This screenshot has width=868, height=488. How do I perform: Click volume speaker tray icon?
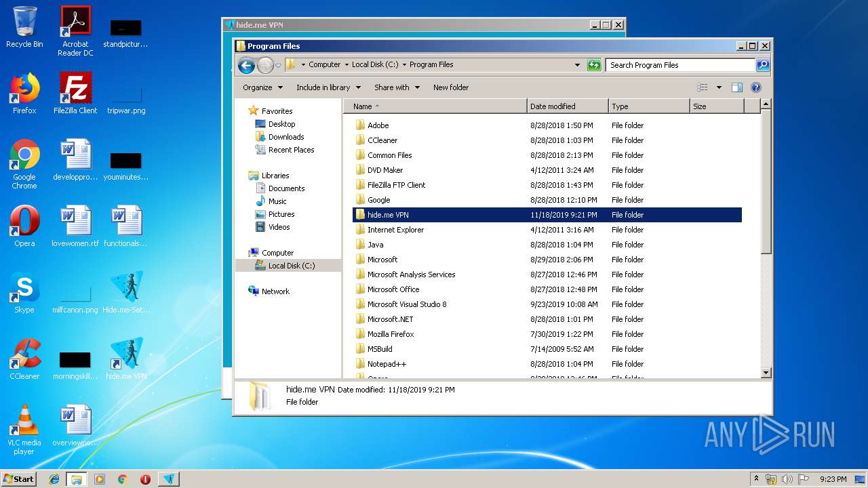787,479
